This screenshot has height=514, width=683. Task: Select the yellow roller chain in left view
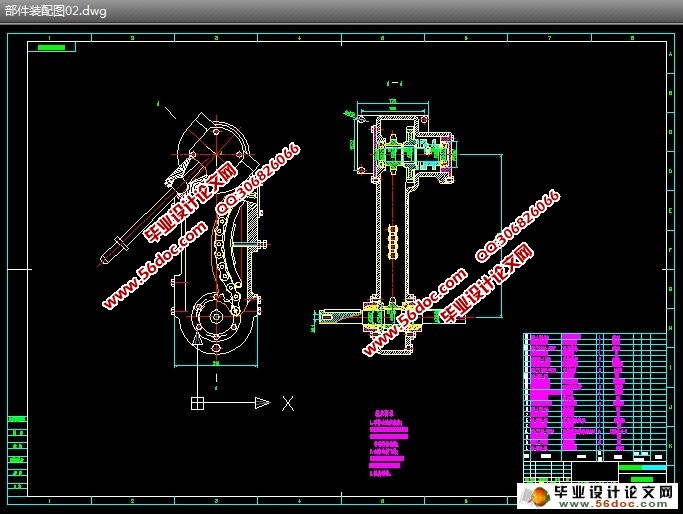coord(225,261)
